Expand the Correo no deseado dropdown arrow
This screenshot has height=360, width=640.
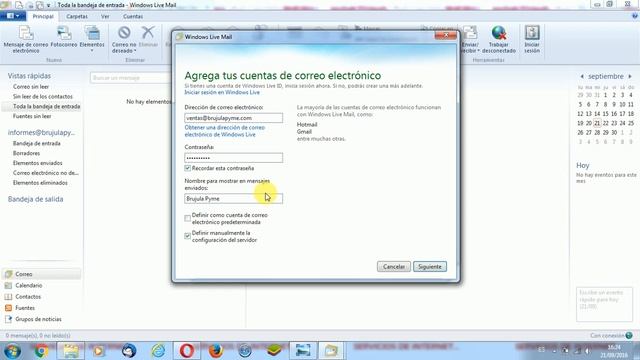coord(135,51)
